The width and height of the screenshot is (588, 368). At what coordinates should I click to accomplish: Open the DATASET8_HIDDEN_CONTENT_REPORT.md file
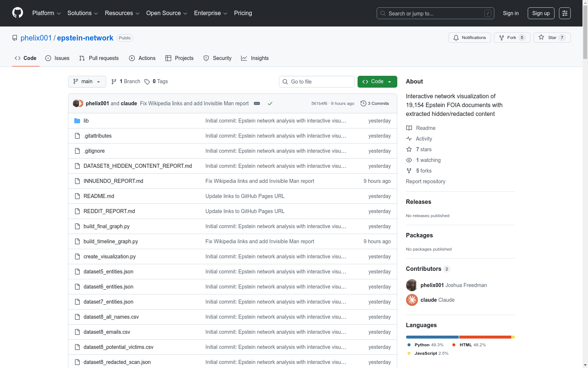(138, 166)
